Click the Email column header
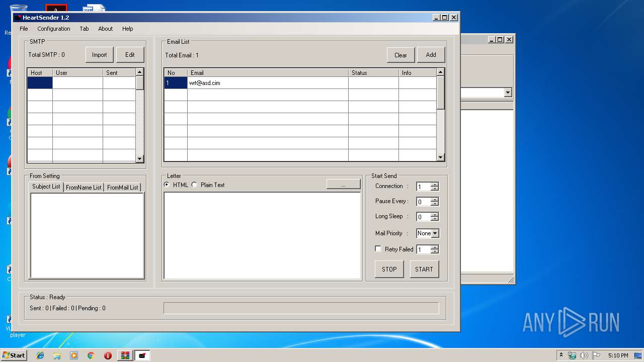 coord(268,73)
